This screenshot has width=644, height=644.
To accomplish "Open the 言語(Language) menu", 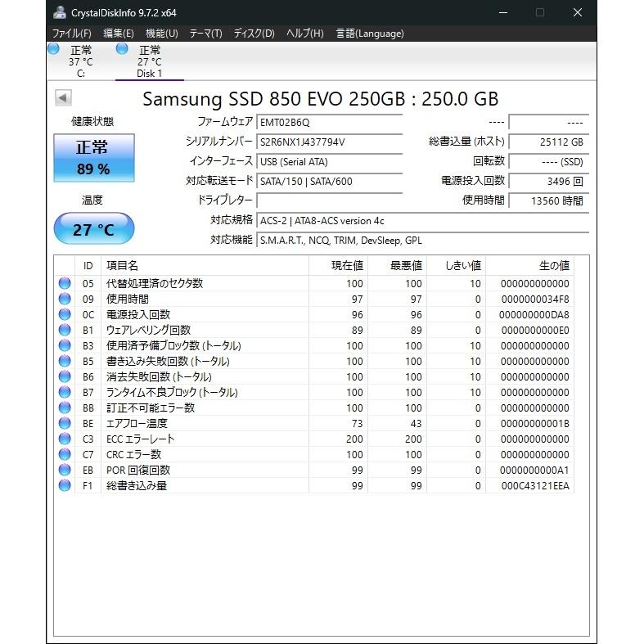I will click(x=370, y=34).
